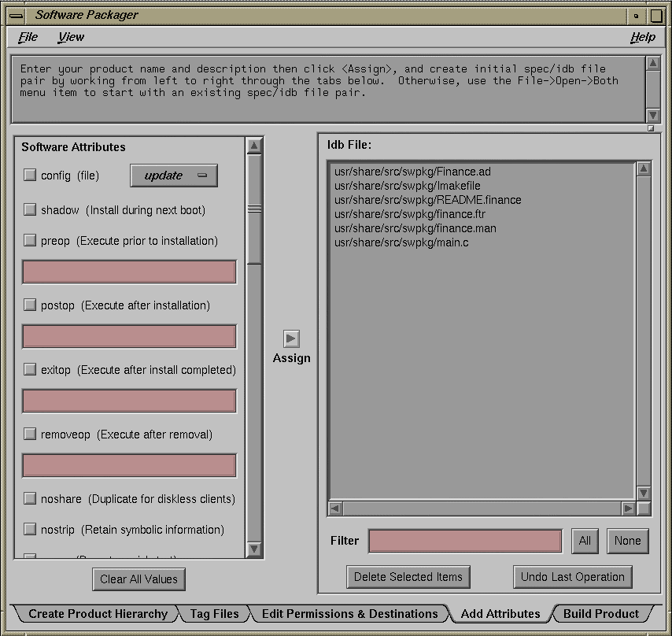672x636 pixels.
Task: Click the Assign arrow icon
Action: (291, 338)
